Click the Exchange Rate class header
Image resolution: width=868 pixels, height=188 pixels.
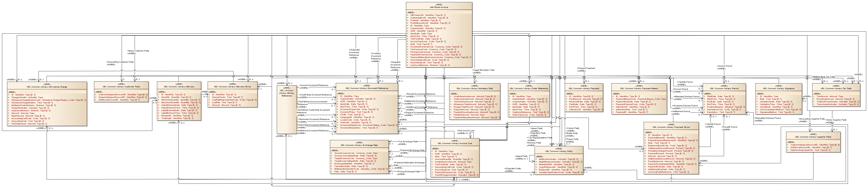(x=359, y=145)
